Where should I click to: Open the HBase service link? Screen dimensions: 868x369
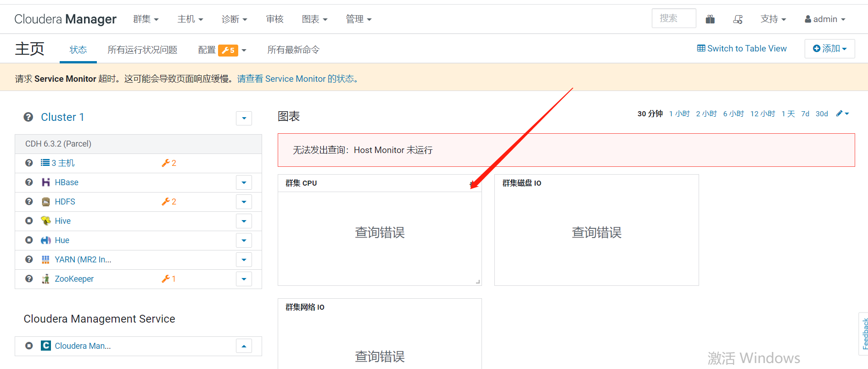click(x=67, y=182)
